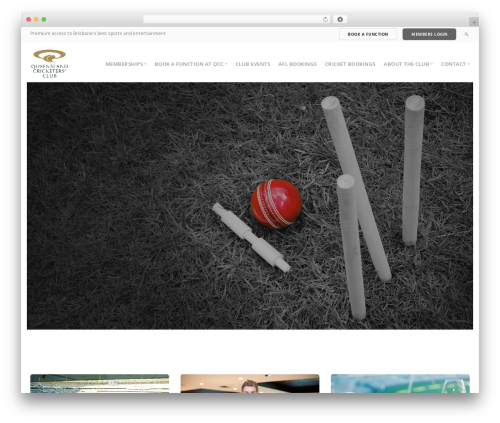The width and height of the screenshot is (500, 423).
Task: Click the browser address bar field
Action: (237, 19)
